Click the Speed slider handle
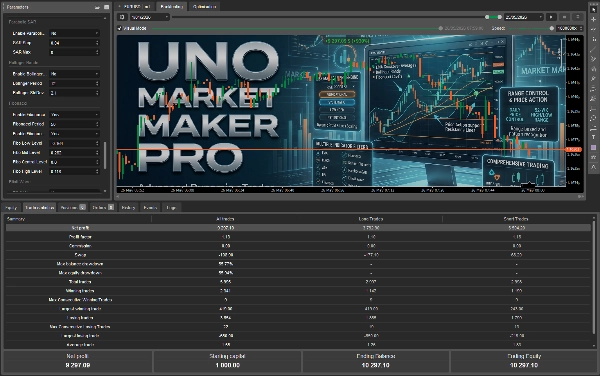600x376 pixels. coord(551,28)
